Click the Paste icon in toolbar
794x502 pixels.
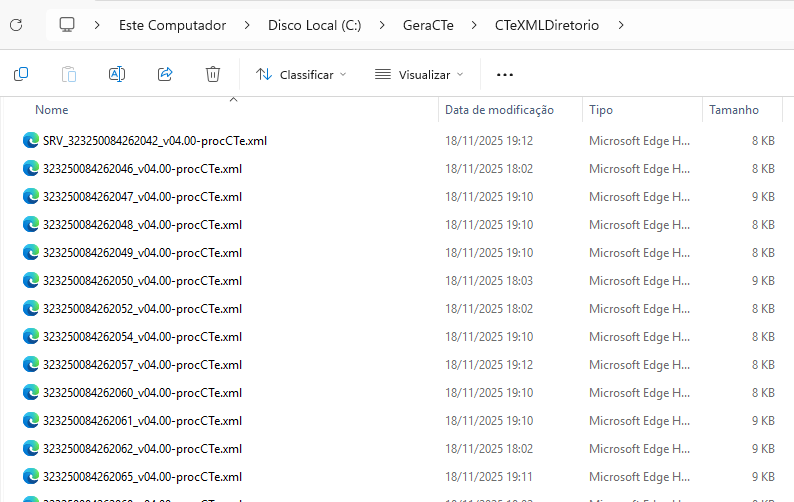tap(69, 74)
